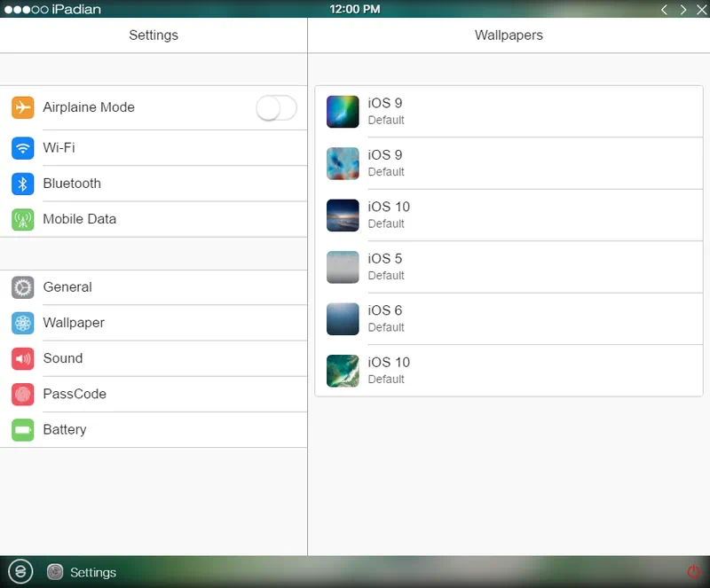This screenshot has width=710, height=588.
Task: Select the iOS 10 aerial coastline thumbnail
Action: [x=343, y=372]
